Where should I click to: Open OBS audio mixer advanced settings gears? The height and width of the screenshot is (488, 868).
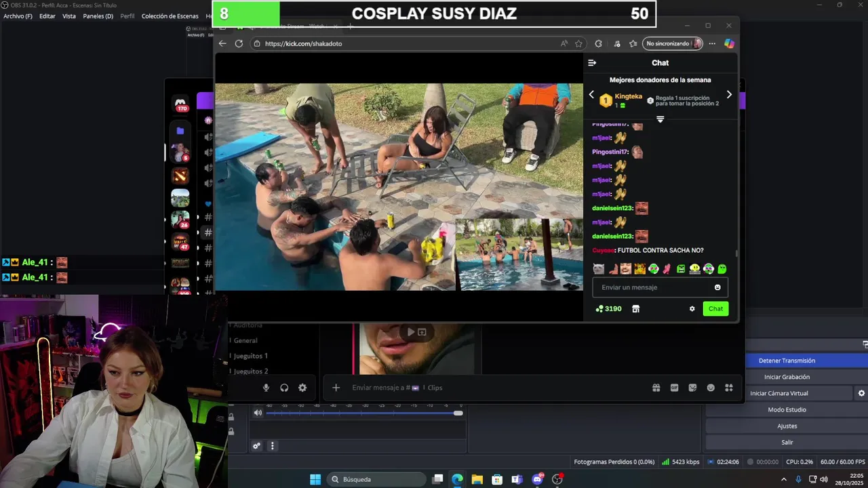[256, 446]
